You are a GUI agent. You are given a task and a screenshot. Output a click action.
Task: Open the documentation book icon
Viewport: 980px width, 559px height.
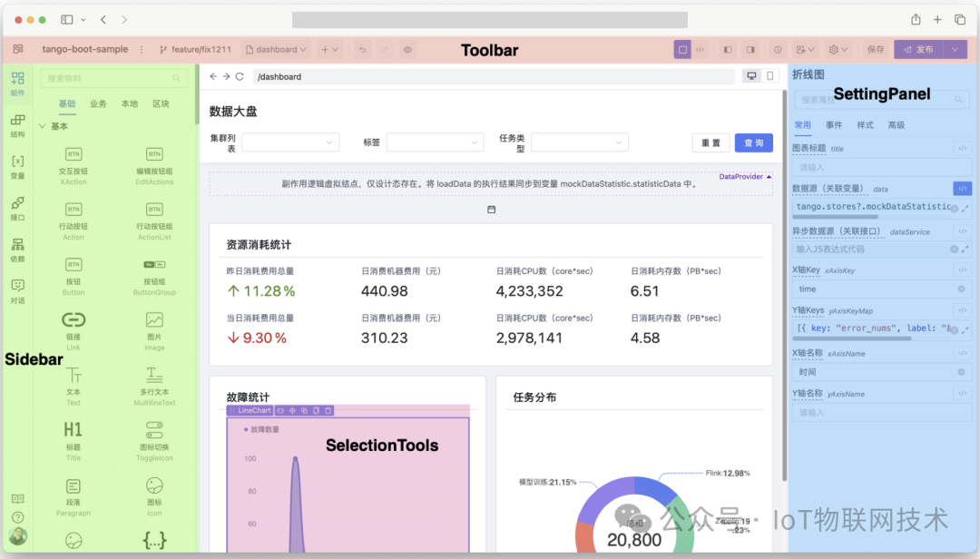[18, 499]
